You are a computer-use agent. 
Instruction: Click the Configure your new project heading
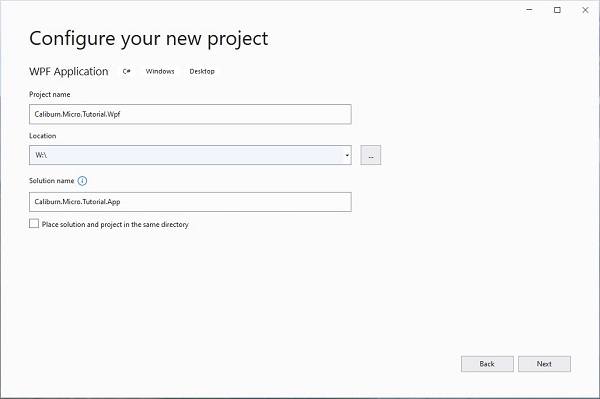149,39
